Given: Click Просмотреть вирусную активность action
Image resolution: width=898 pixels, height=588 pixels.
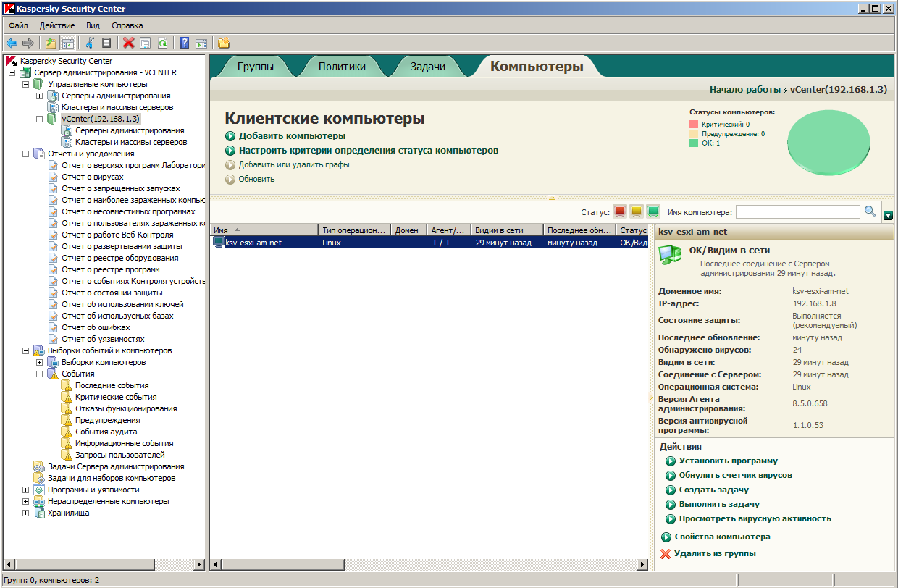Looking at the screenshot, I should (x=755, y=519).
